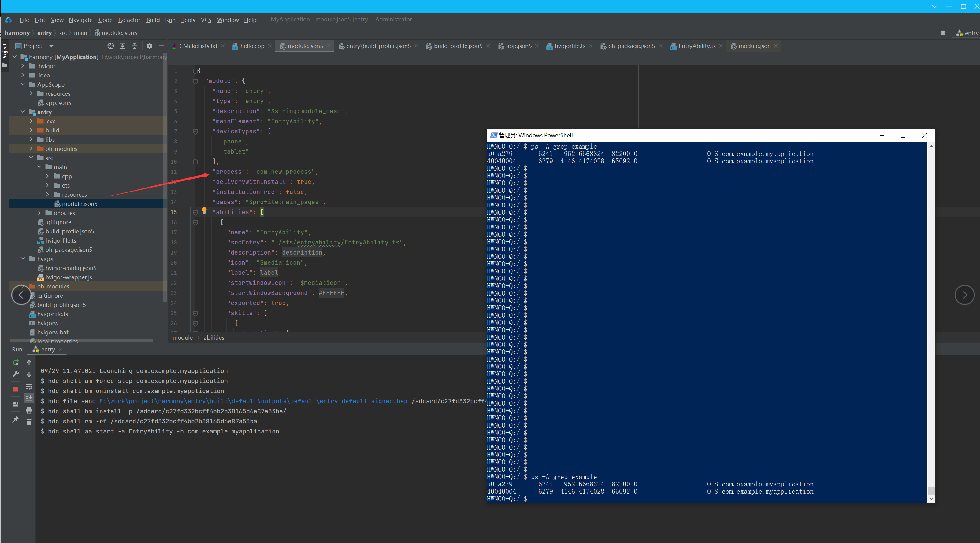Select hvigor-config.json5 in the Project tree
Screen dimensions: 980x543
tap(71, 268)
